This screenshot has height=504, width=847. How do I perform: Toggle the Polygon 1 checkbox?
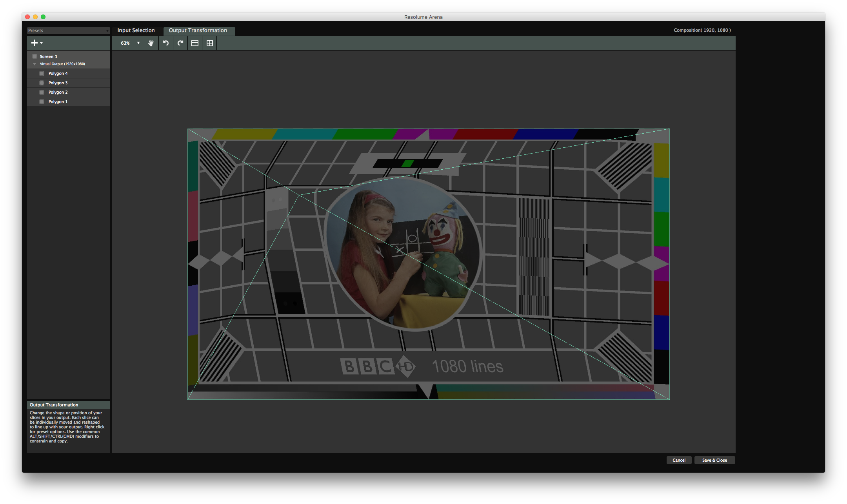(42, 102)
